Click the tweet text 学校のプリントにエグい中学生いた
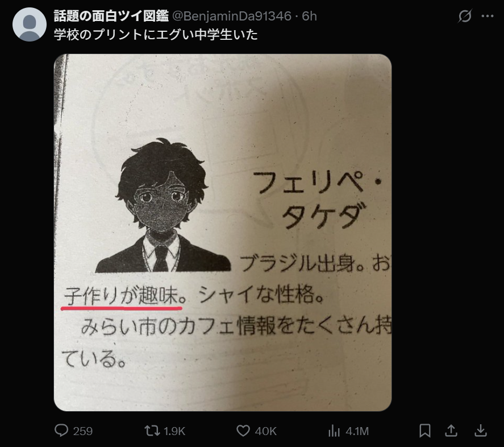504x447 pixels. point(156,35)
